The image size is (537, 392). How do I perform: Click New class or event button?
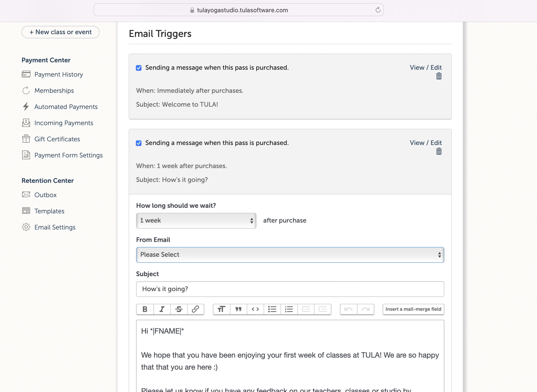(60, 32)
